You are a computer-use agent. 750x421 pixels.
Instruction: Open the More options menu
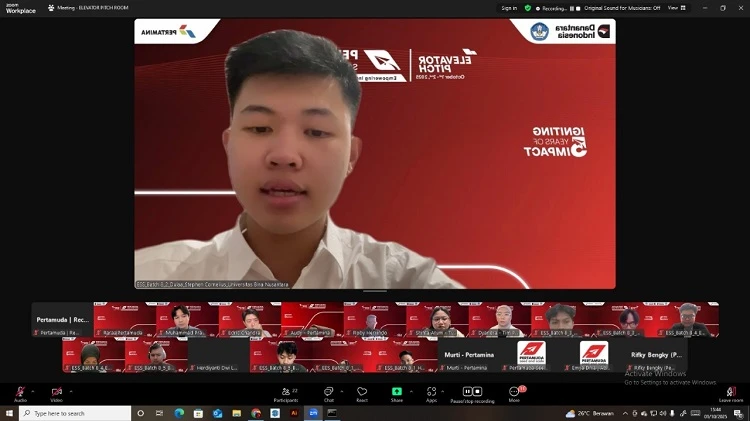coord(514,391)
